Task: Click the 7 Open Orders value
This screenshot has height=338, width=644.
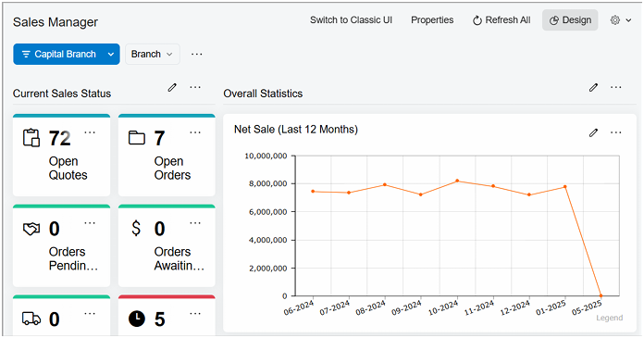Action: pyautogui.click(x=159, y=138)
